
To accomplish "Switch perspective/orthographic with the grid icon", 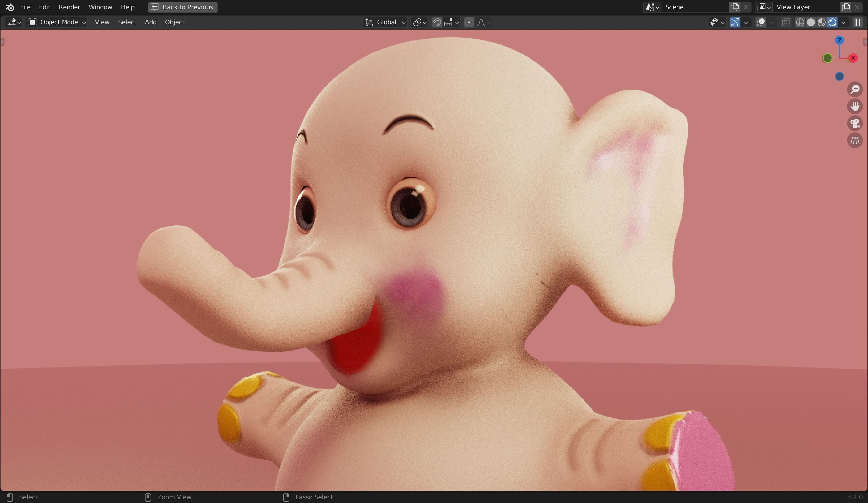I will point(855,141).
